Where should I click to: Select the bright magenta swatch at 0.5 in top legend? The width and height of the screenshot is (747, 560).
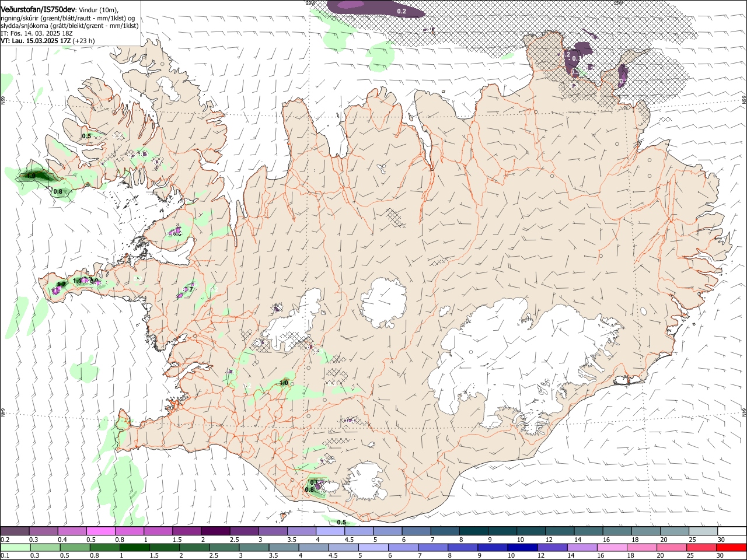(x=100, y=531)
